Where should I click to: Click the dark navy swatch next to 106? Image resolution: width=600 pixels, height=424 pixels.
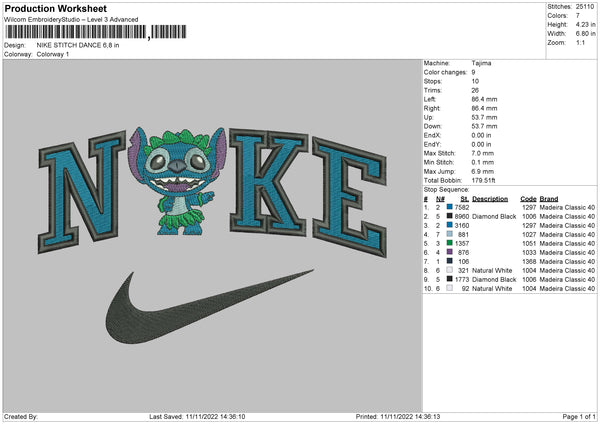pos(450,261)
